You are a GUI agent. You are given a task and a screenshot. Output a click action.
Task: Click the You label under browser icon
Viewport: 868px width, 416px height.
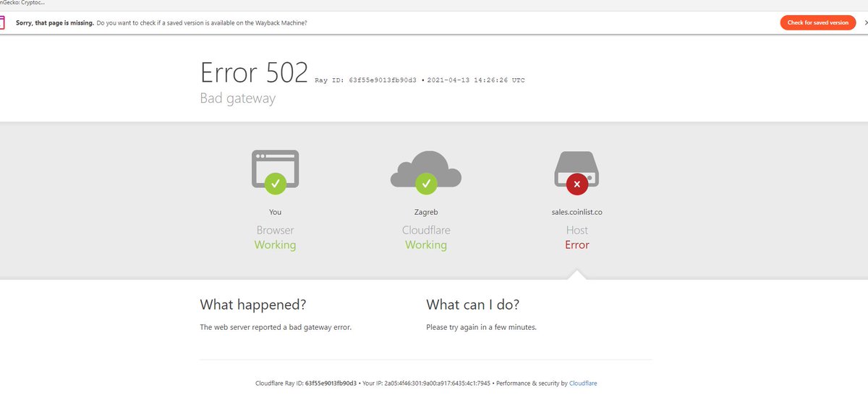coord(275,212)
